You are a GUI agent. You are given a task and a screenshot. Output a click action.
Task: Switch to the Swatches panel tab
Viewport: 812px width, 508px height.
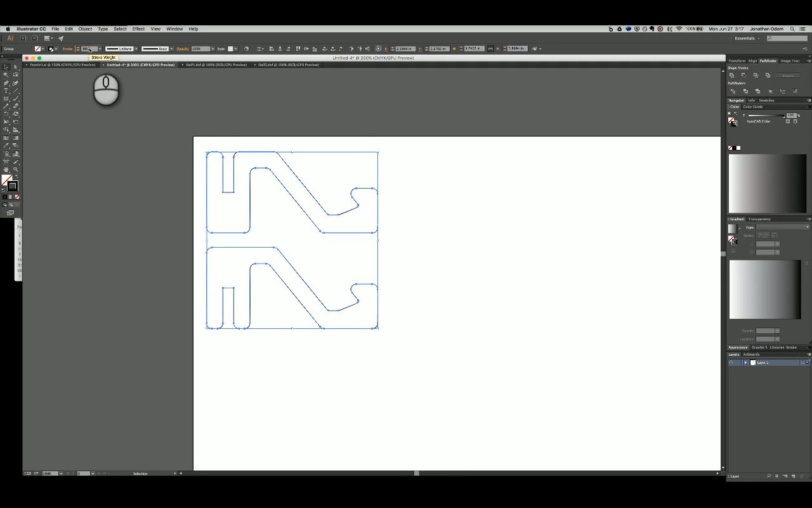(766, 100)
